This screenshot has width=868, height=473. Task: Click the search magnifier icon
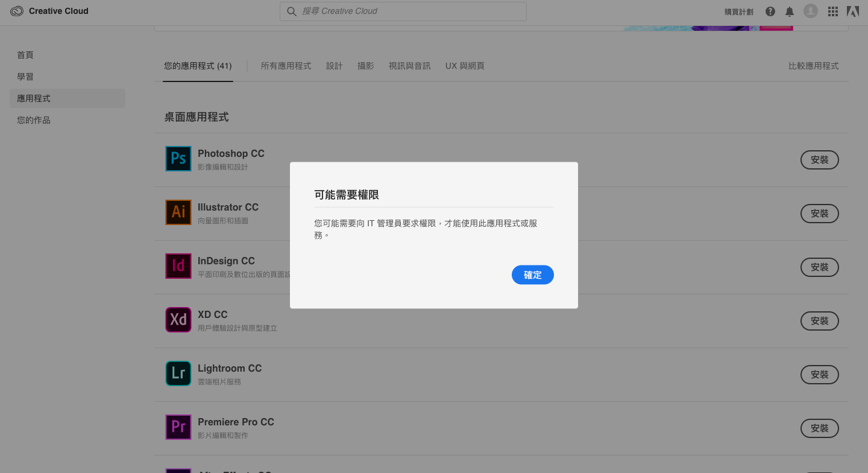point(291,11)
